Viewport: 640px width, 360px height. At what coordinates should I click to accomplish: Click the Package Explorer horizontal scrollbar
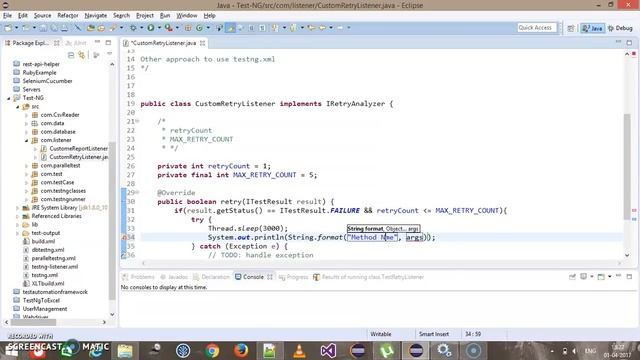34,322
